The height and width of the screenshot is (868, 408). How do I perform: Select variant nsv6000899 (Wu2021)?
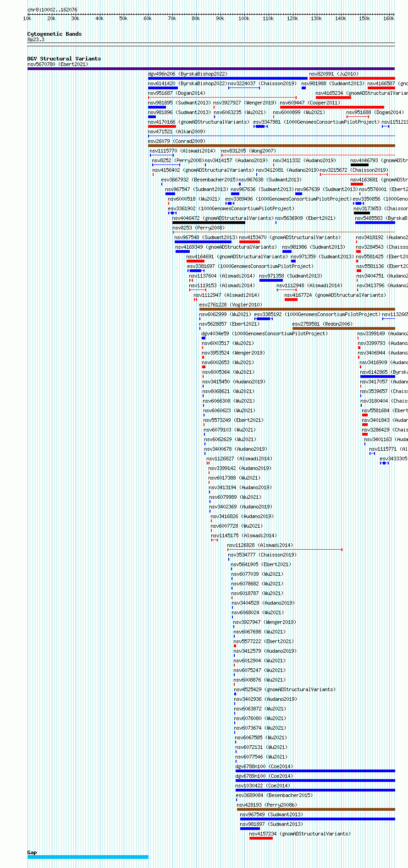[299, 112]
